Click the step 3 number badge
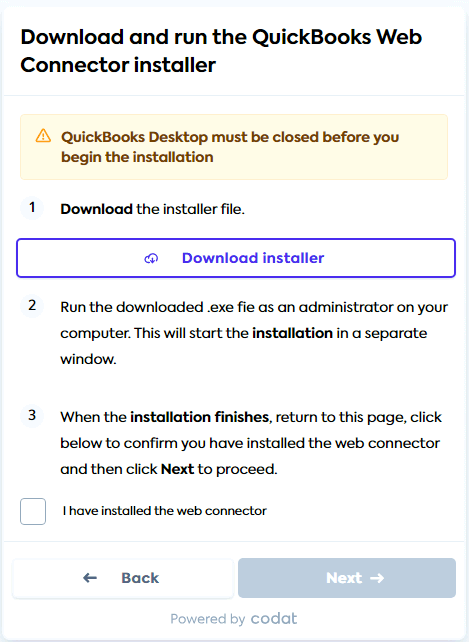The image size is (469, 642). point(32,416)
